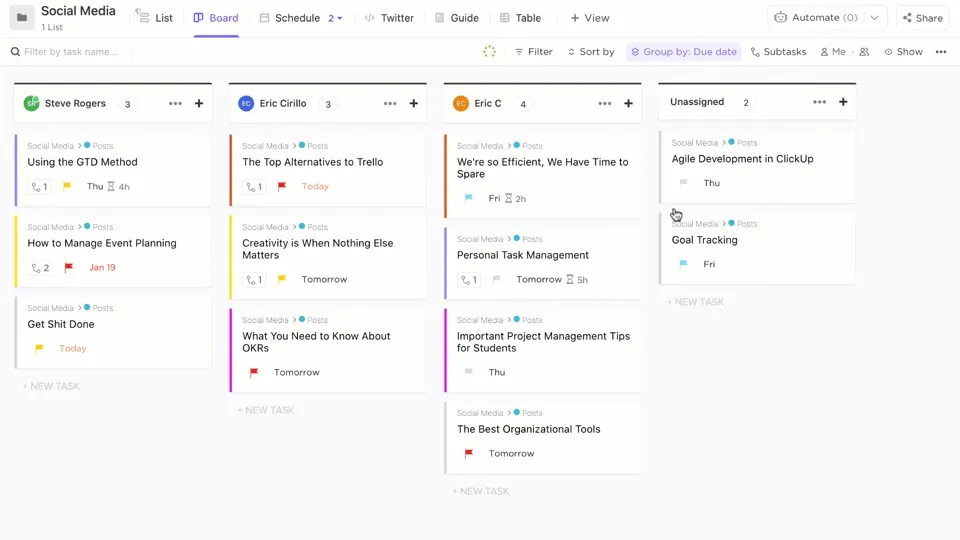Viewport: 960px width, 540px height.
Task: Open Steve Rogers column options ellipsis
Action: pos(175,103)
